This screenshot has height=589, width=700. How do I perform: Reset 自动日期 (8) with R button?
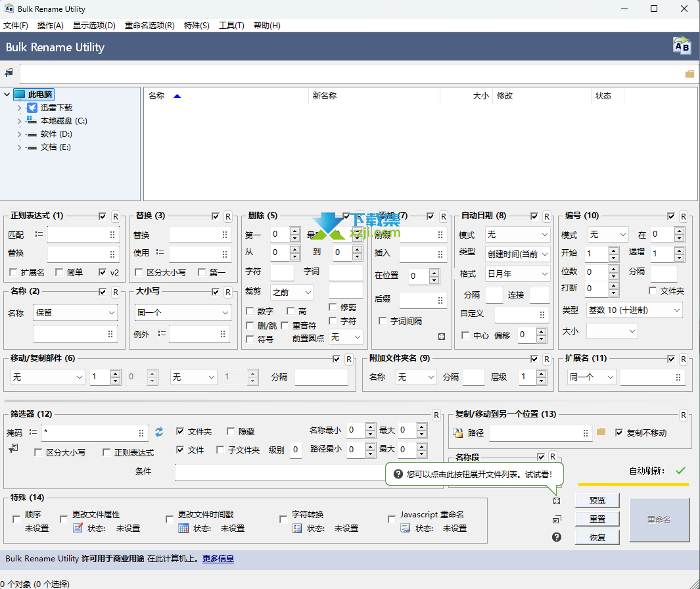(x=547, y=216)
